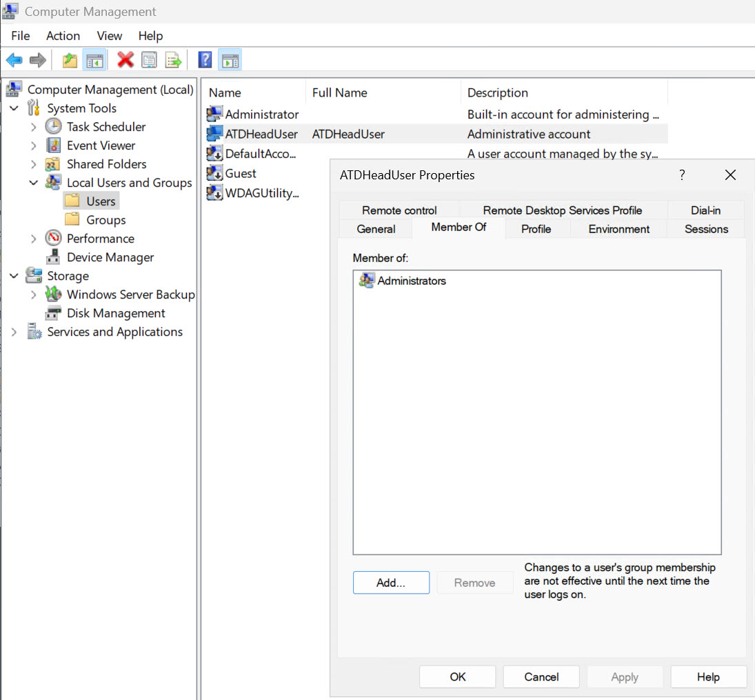Viewport: 755px width, 700px height.
Task: Click the Device Manager icon
Action: (53, 257)
